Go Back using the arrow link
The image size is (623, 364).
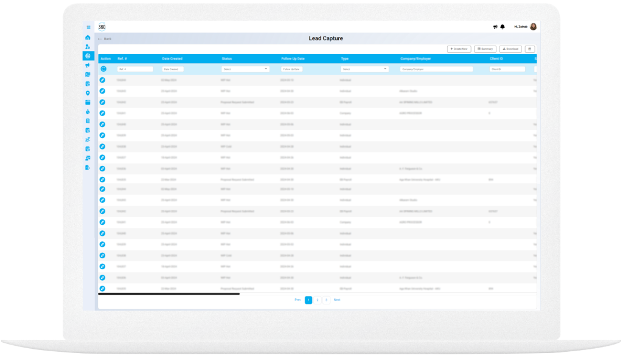pos(105,39)
